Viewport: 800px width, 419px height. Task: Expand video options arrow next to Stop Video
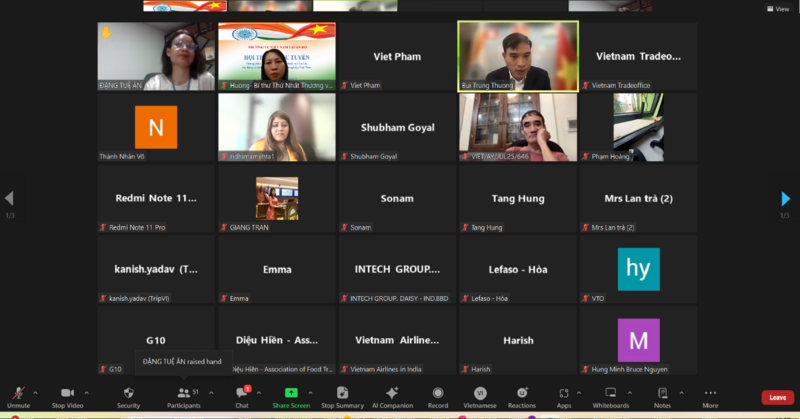click(x=87, y=392)
